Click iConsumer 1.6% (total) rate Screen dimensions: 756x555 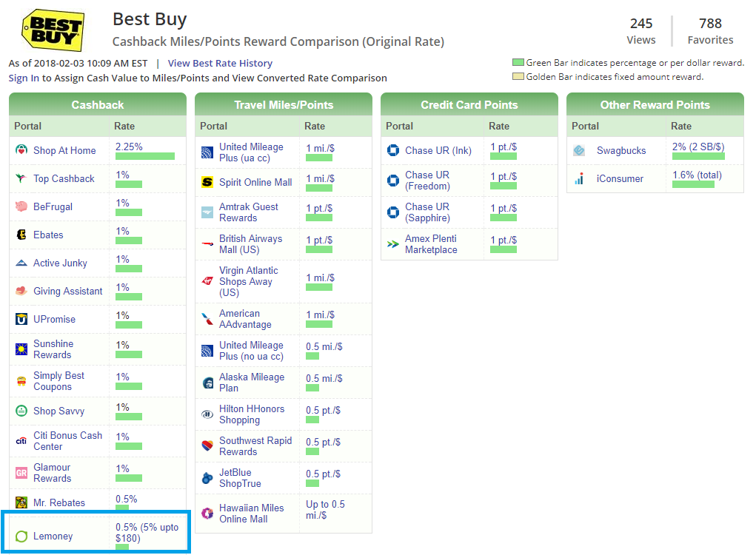point(698,175)
